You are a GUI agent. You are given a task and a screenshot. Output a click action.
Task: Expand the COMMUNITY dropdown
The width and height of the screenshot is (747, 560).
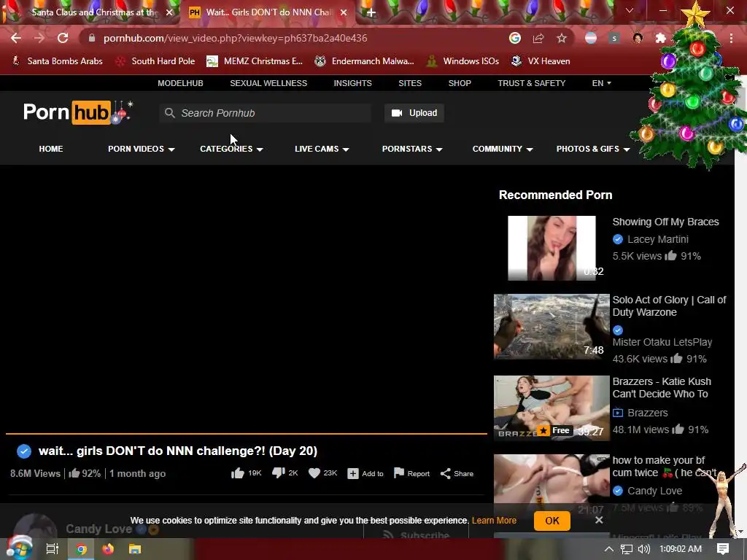point(503,149)
